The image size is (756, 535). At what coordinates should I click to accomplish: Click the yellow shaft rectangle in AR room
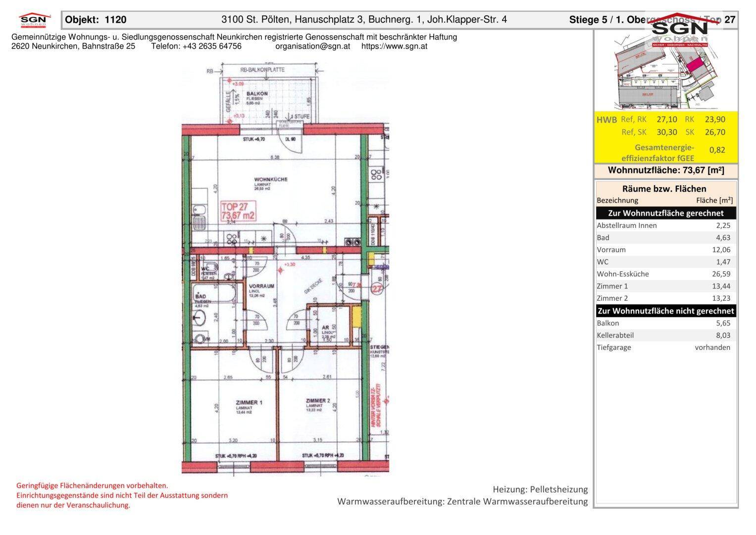point(355,316)
